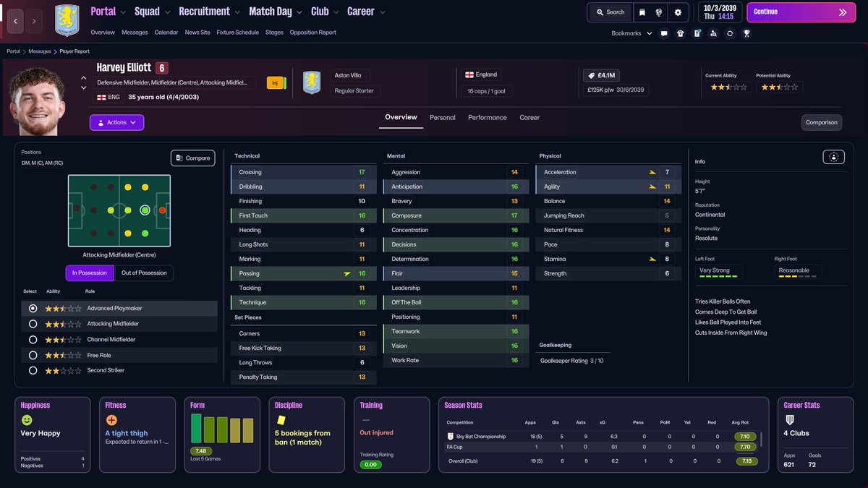Click the Continue button
This screenshot has width=868, height=488.
(x=800, y=12)
